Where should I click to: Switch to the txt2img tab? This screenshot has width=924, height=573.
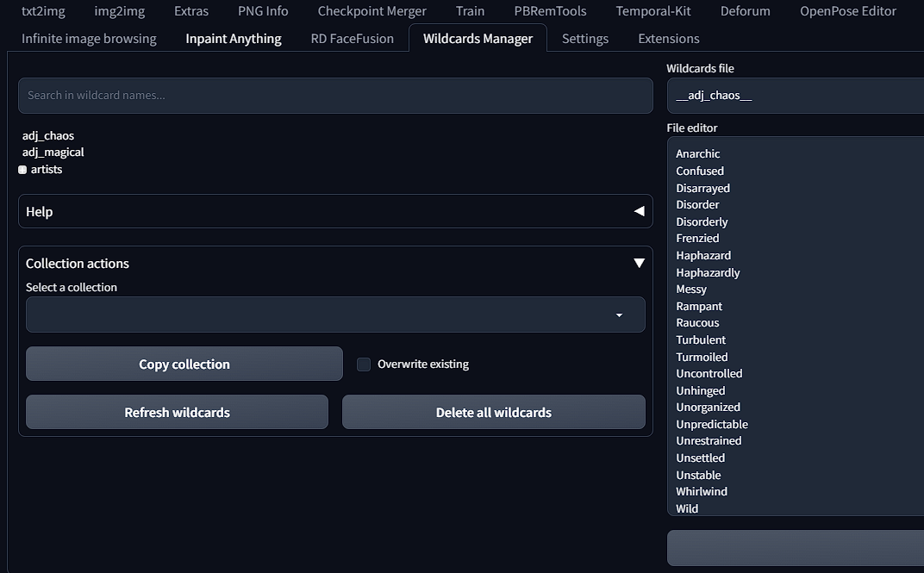pyautogui.click(x=43, y=11)
